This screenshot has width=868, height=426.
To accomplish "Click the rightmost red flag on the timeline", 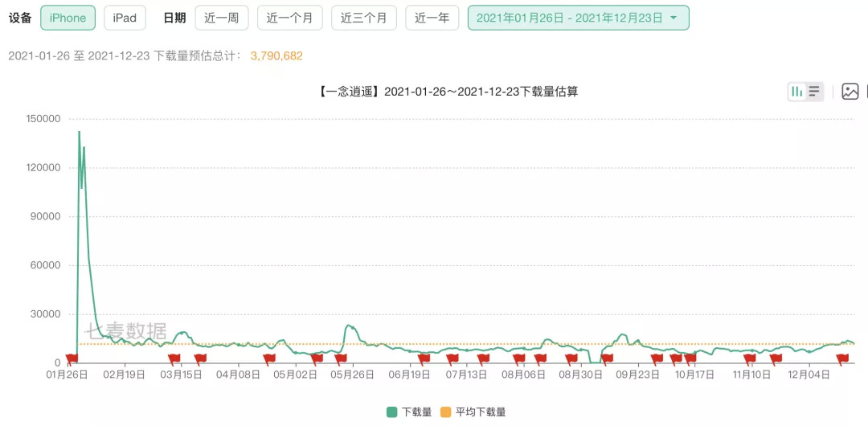I will point(842,358).
